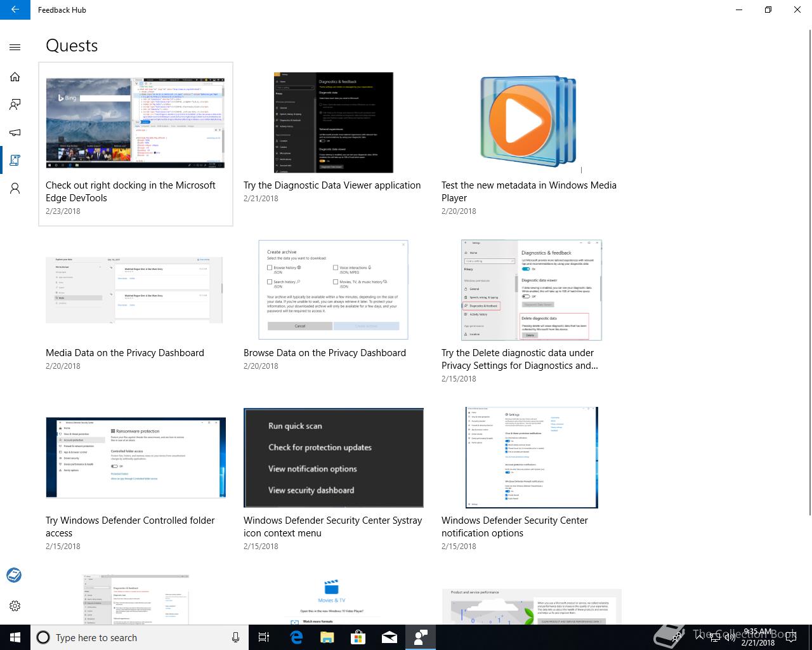Open 'Try Windows Defender Controlled folder access'

[x=130, y=527]
